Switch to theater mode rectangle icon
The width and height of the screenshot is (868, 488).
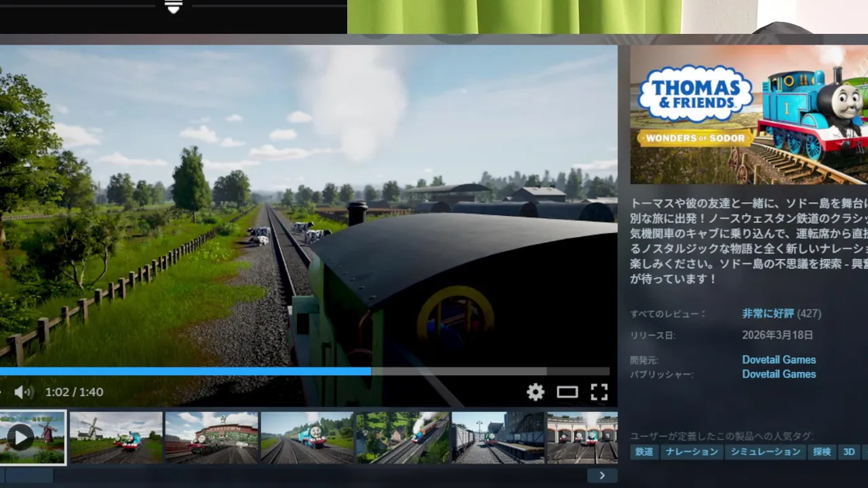pyautogui.click(x=567, y=392)
